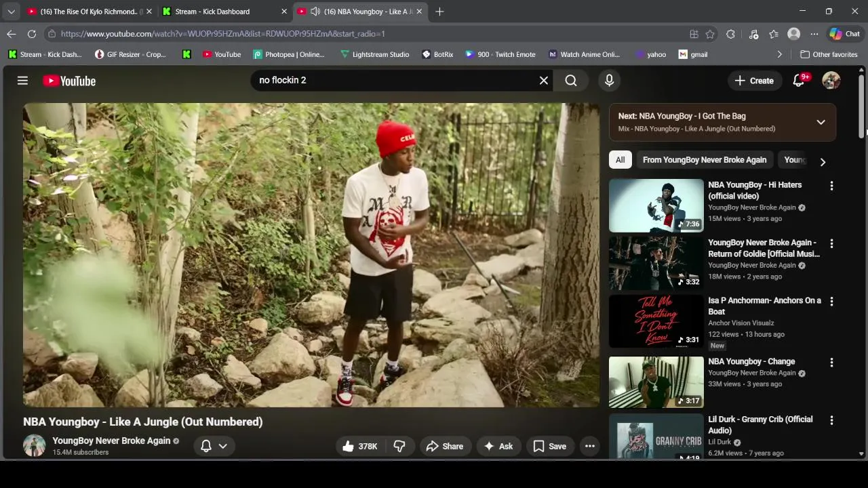The height and width of the screenshot is (488, 868).
Task: Share the Like A Jungle video
Action: (x=445, y=446)
